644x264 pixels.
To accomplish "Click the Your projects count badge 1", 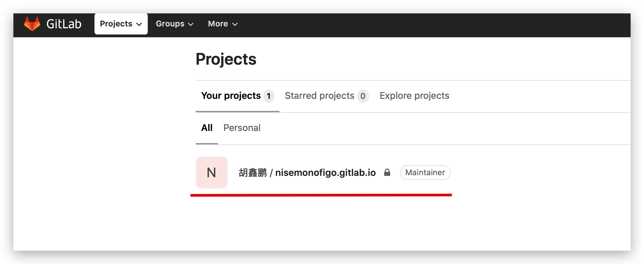I will (269, 96).
